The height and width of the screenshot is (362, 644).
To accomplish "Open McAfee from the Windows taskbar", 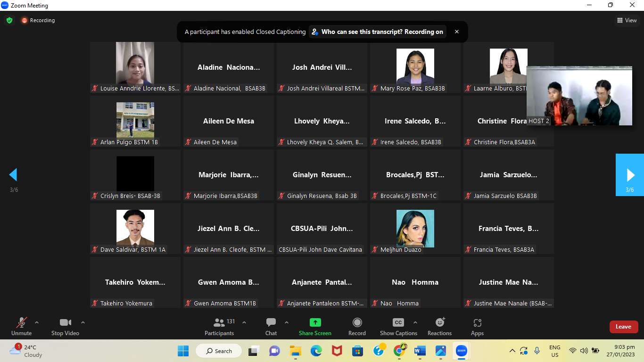I will click(337, 351).
